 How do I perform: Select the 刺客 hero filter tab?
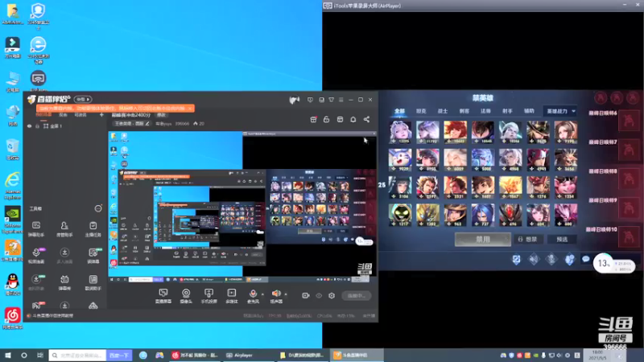pyautogui.click(x=464, y=111)
